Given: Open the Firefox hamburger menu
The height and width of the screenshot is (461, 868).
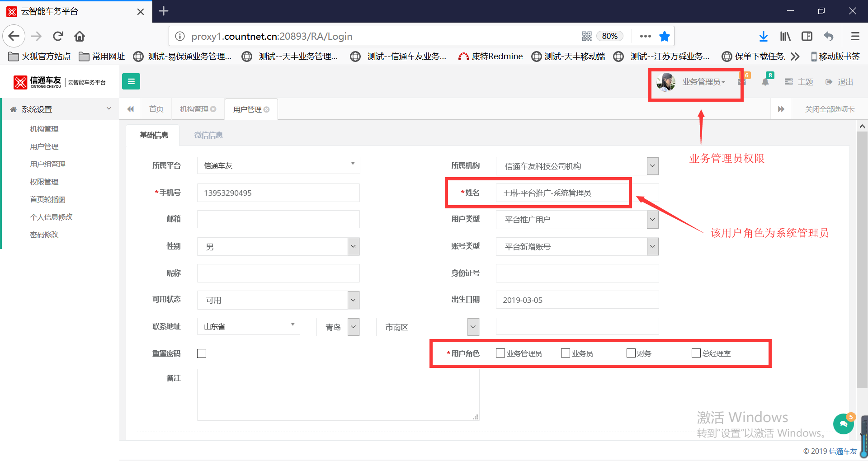Looking at the screenshot, I should pyautogui.click(x=855, y=36).
